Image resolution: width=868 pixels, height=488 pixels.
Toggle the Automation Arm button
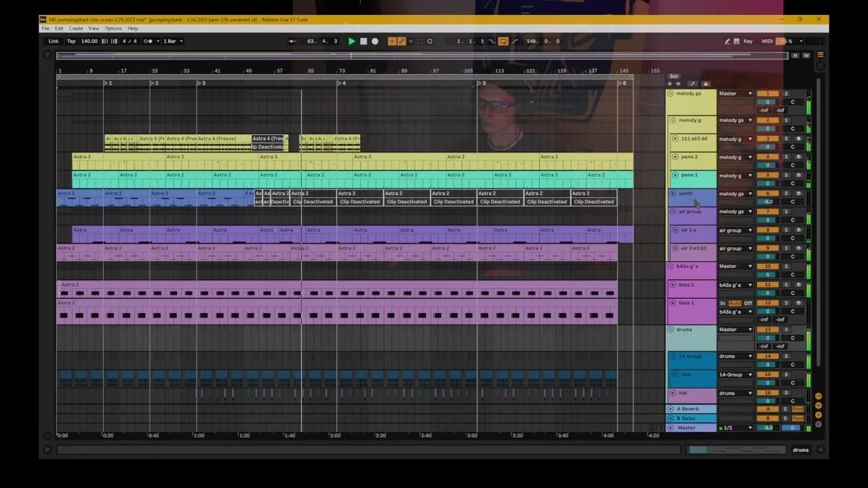pos(401,41)
